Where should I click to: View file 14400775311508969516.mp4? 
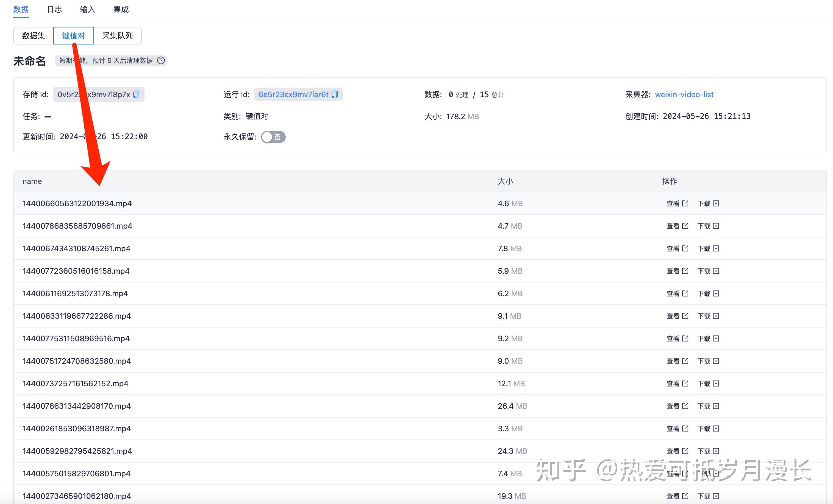click(x=677, y=338)
